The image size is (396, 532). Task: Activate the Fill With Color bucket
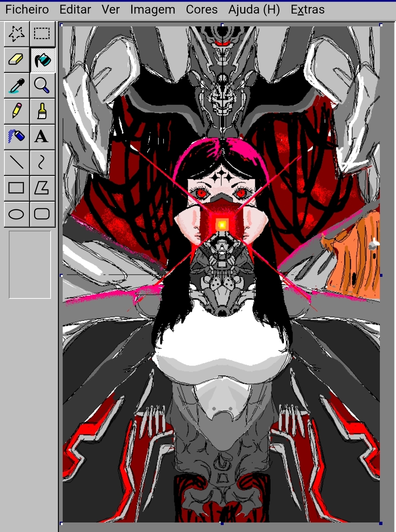[x=42, y=59]
